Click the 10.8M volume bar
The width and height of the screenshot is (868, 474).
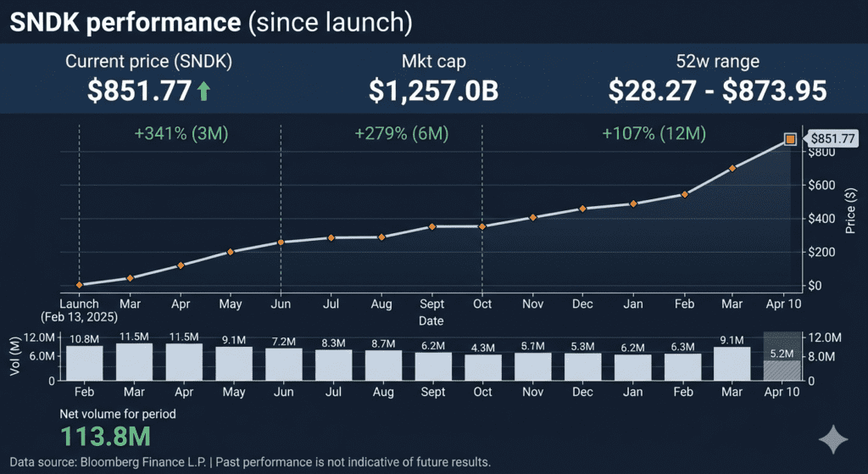point(85,363)
